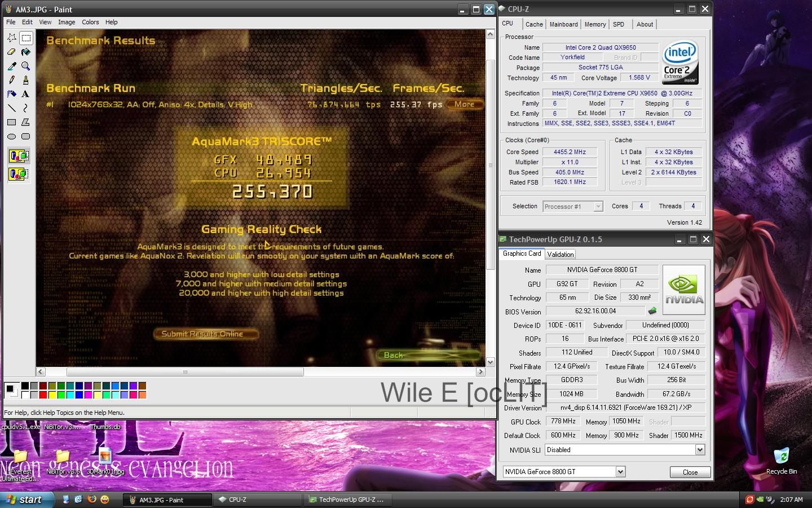Viewport: 812px width, 508px height.
Task: Open the Cache tab in CPU-Z
Action: pos(534,24)
